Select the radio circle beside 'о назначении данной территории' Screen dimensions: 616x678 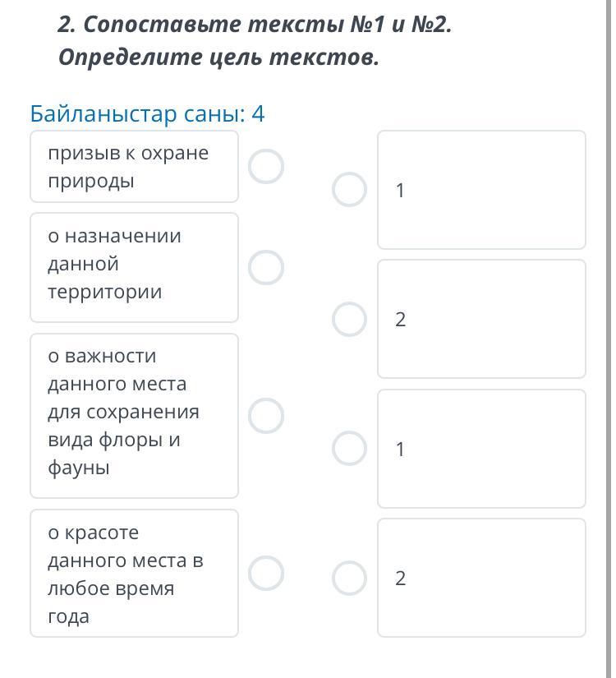click(x=266, y=268)
